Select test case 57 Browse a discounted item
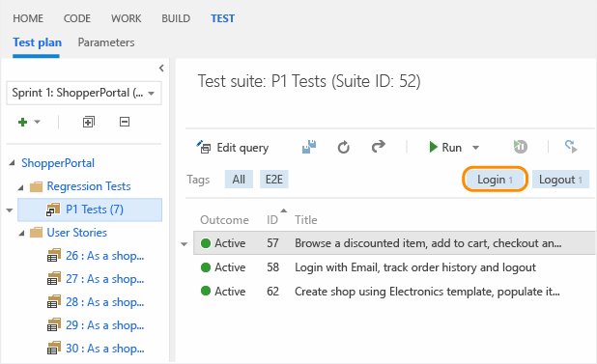 (x=394, y=242)
